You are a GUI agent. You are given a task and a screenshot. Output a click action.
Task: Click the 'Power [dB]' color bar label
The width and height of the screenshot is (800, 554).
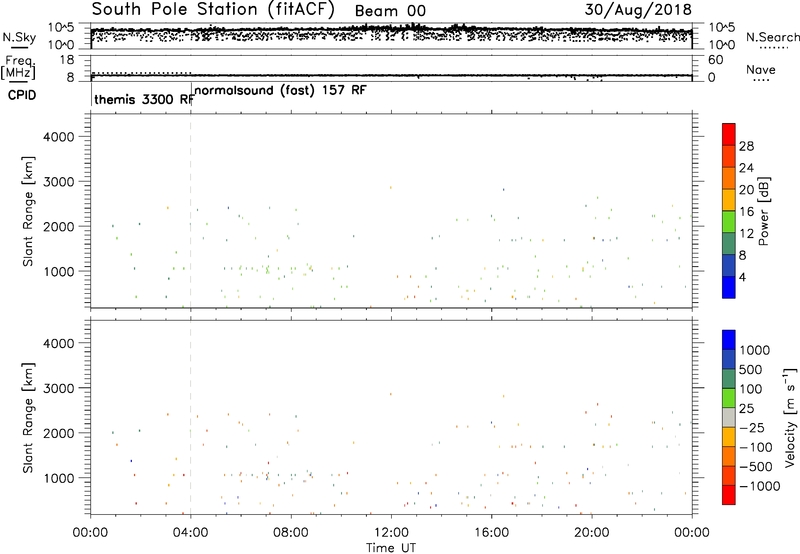(763, 211)
